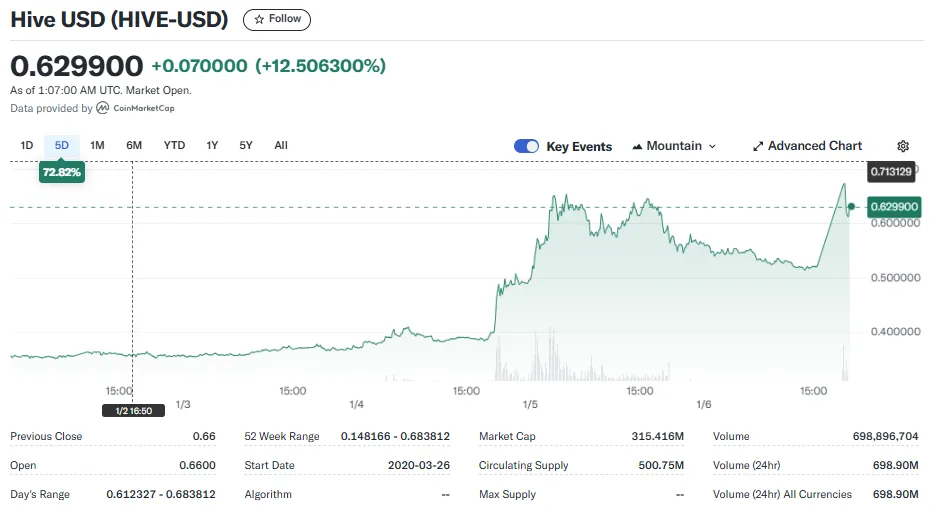943x516 pixels.
Task: Click the Circulating Supply label
Action: click(523, 465)
